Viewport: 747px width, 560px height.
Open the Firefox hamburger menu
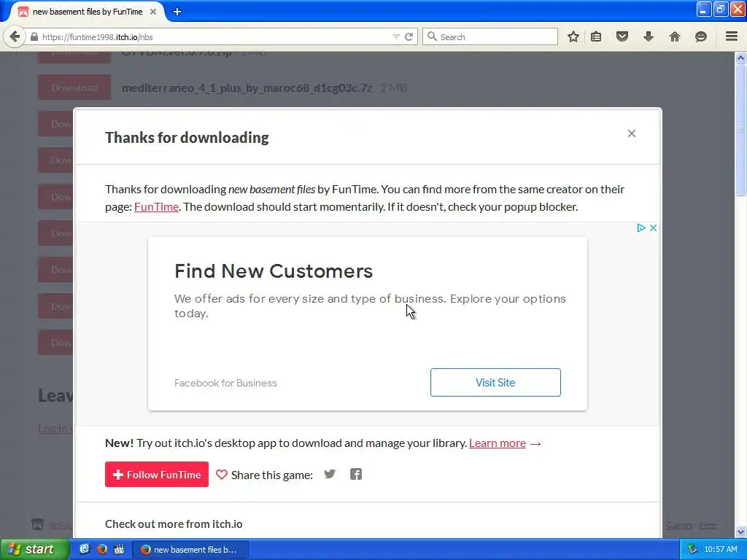point(732,36)
